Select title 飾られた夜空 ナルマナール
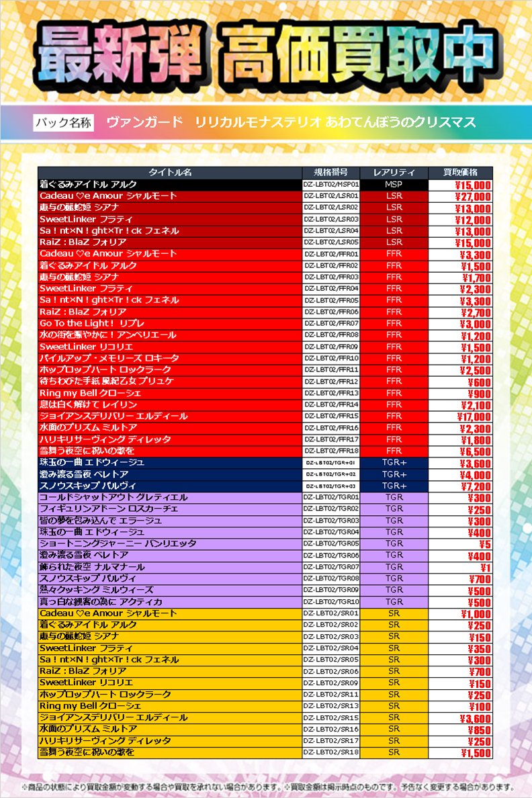The image size is (532, 798). pyautogui.click(x=92, y=567)
